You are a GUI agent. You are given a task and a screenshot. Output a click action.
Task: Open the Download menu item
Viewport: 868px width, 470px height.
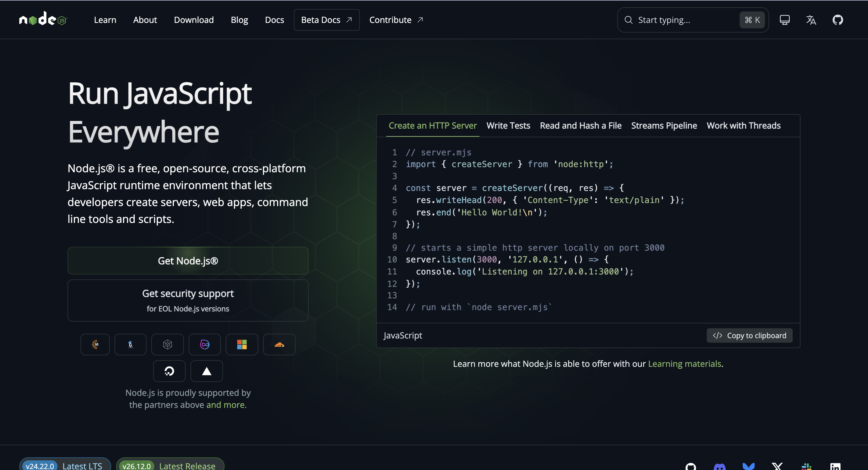[x=194, y=20]
